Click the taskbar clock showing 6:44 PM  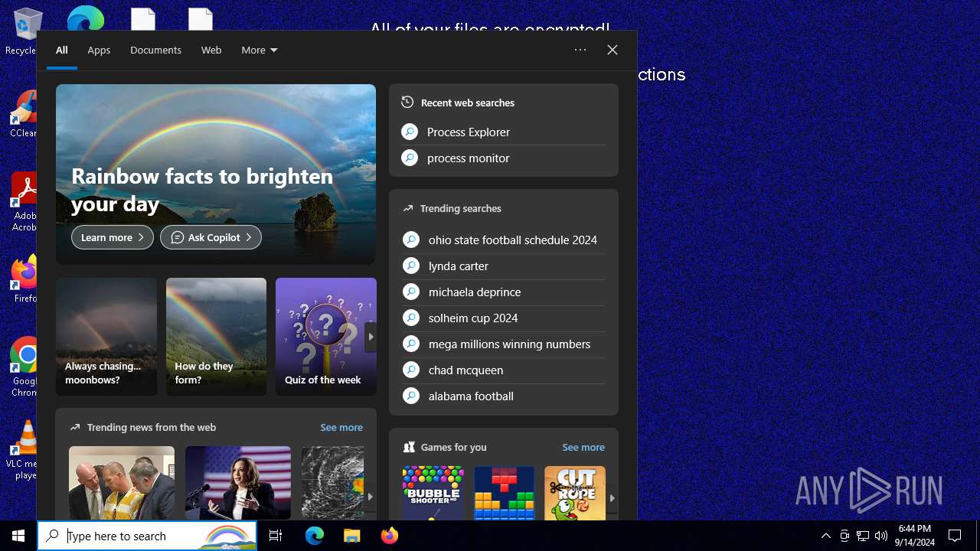pos(916,536)
